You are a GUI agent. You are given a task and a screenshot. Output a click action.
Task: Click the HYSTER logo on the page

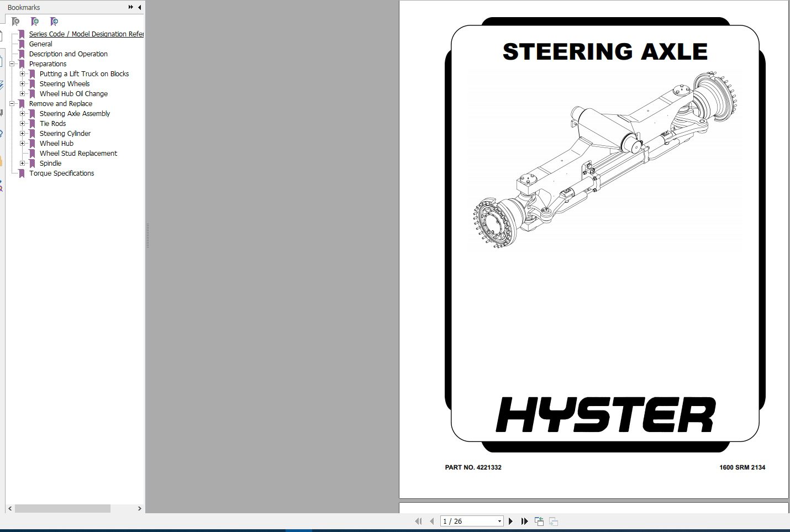coord(605,414)
